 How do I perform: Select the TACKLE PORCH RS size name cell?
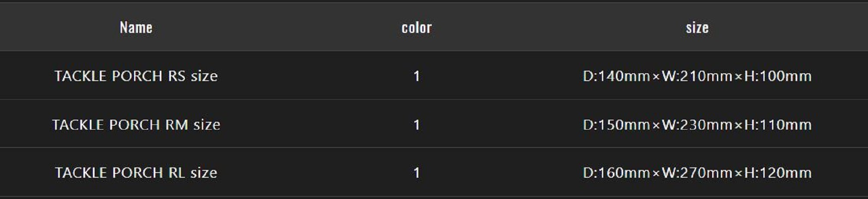(x=136, y=76)
